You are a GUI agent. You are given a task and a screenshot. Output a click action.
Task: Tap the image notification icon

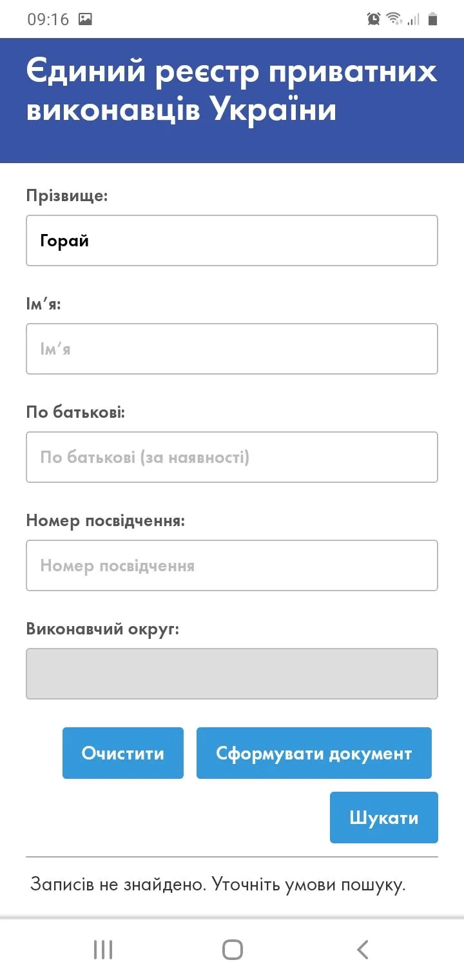tap(85, 19)
